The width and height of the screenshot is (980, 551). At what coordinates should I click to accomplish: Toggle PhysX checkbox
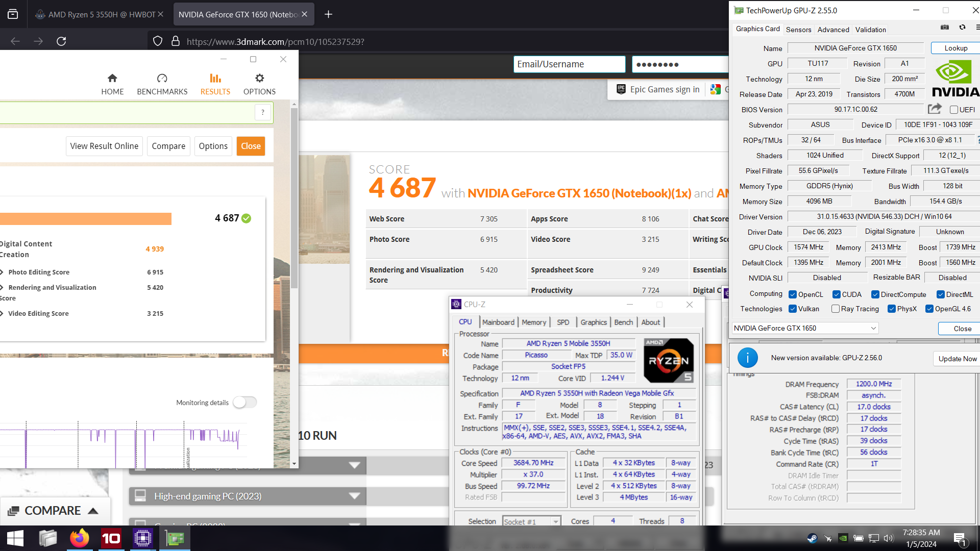coord(892,309)
